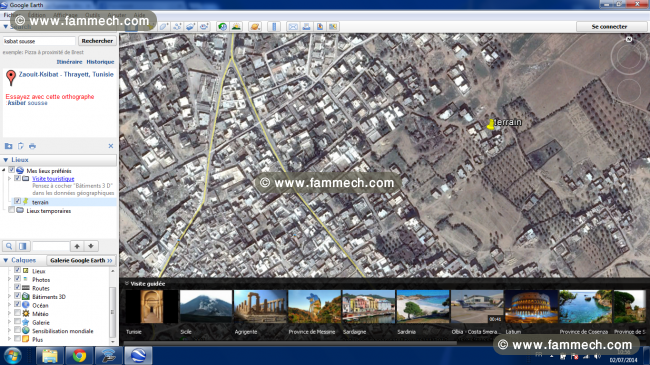Viewport: 650px width, 365px height.
Task: Click the add path toolbar icon
Action: 177,27
